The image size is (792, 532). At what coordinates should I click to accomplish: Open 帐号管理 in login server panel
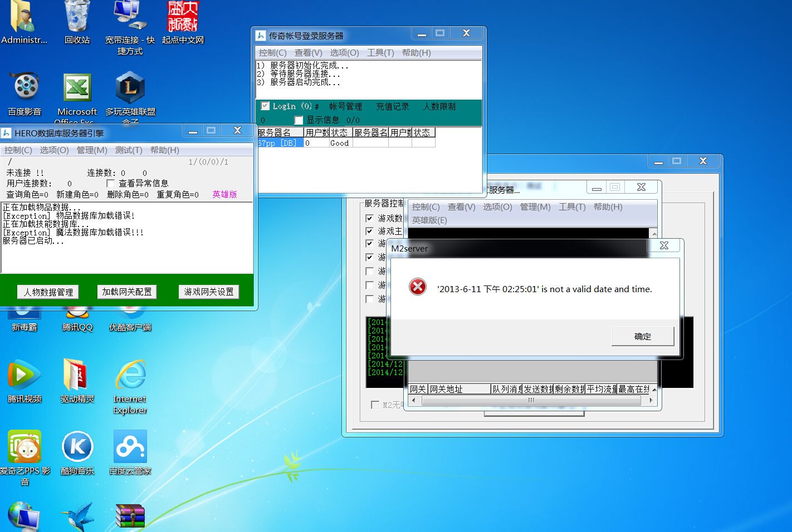345,106
